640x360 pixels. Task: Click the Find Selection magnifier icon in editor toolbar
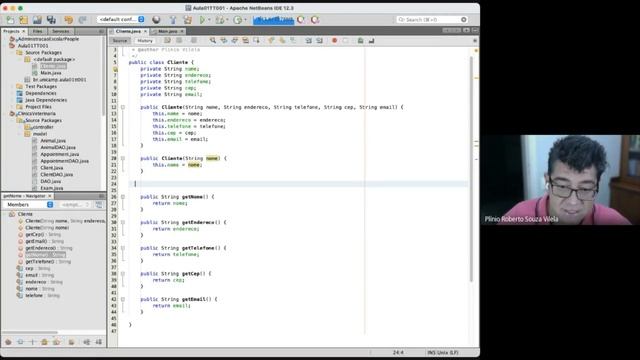[x=213, y=40]
